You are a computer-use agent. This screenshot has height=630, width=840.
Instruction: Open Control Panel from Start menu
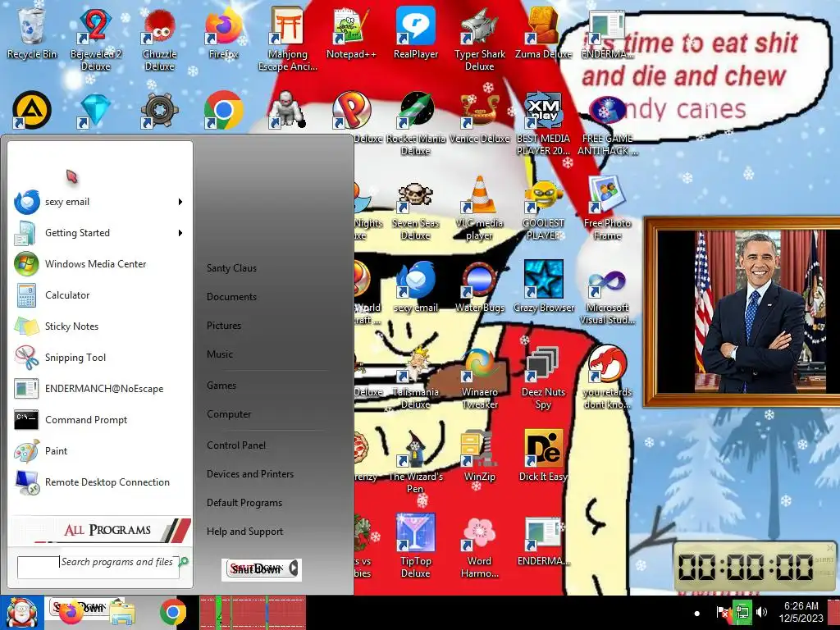tap(236, 445)
